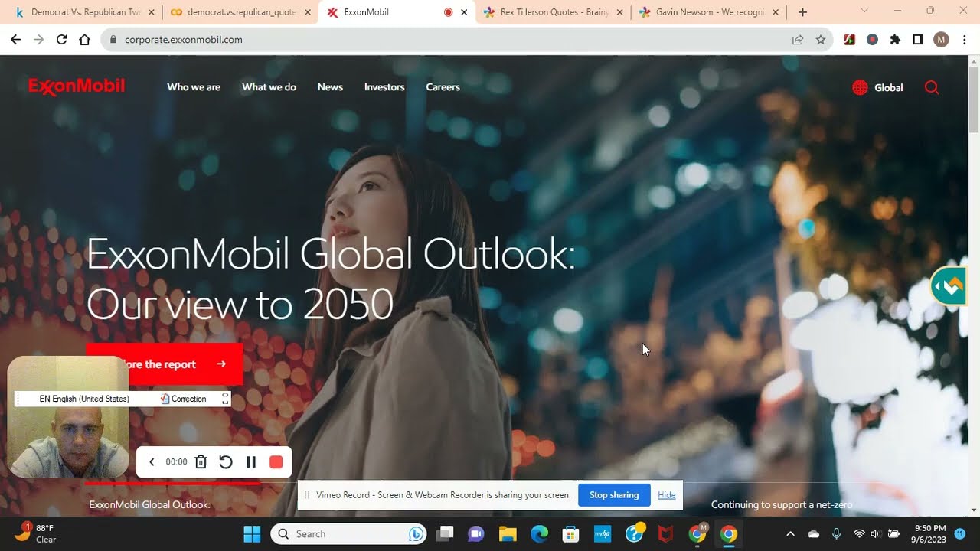Collapse the recorder control bar chevron
The width and height of the screenshot is (980, 551).
pos(152,461)
